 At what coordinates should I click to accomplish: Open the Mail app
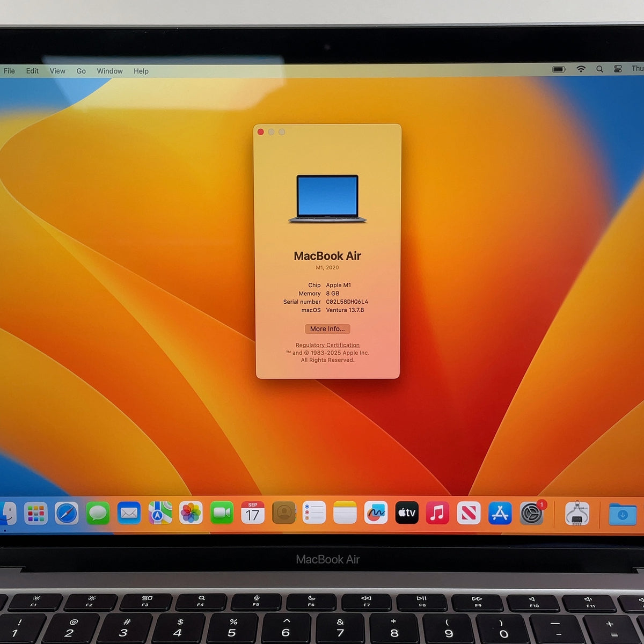129,514
